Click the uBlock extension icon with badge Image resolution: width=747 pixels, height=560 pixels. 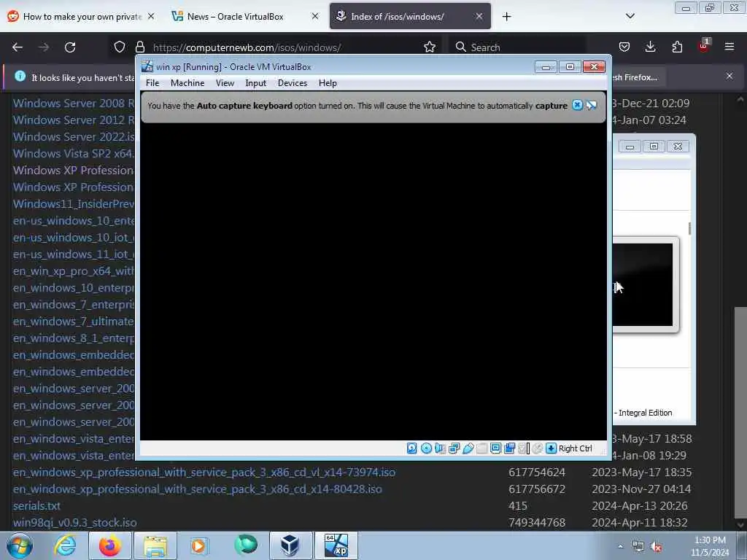[x=704, y=46]
